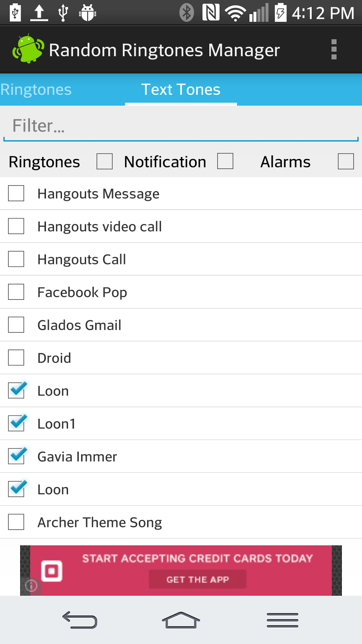Screen dimensions: 362x644
Task: Select the Square logo in the ad banner
Action: pyautogui.click(x=53, y=570)
